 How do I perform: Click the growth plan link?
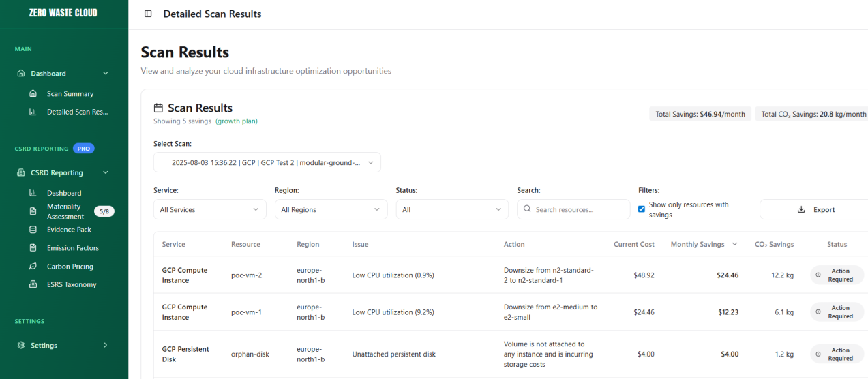(237, 121)
